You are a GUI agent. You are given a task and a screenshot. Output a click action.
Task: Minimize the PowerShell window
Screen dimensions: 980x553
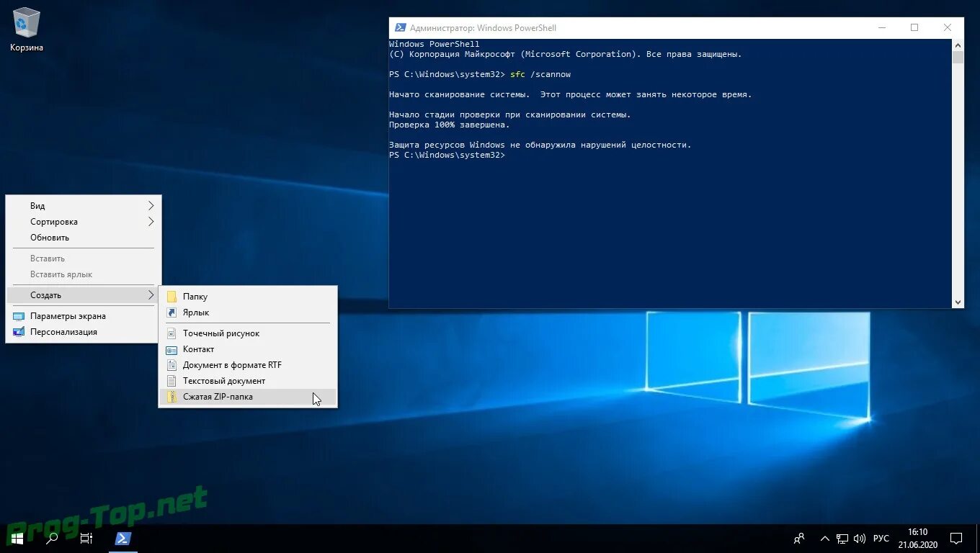(882, 28)
